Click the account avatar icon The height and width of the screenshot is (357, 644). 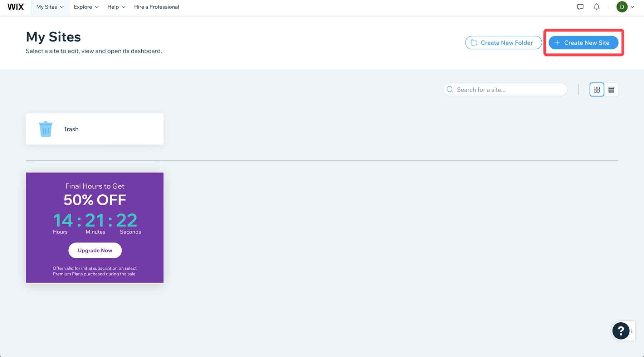point(622,6)
